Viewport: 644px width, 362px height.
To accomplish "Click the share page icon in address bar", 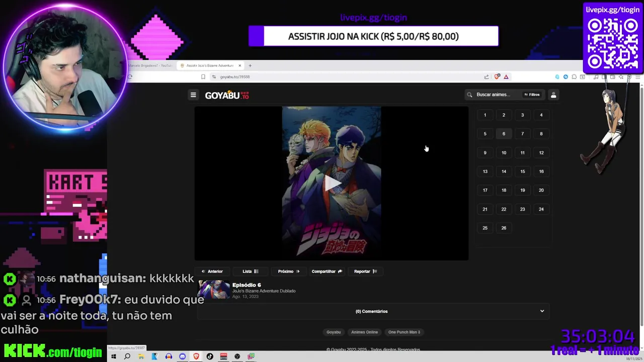I will [x=487, y=77].
